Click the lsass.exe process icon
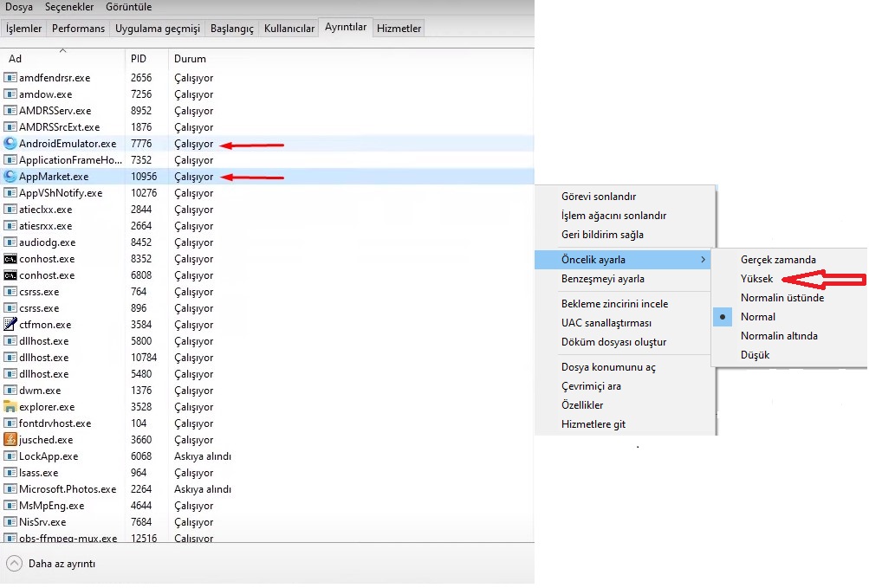This screenshot has height=588, width=869. point(10,473)
